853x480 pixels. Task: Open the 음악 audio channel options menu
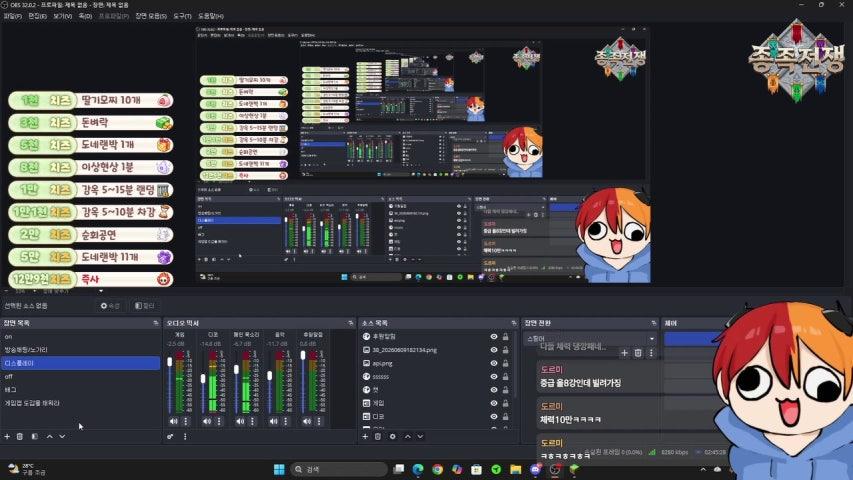point(286,421)
